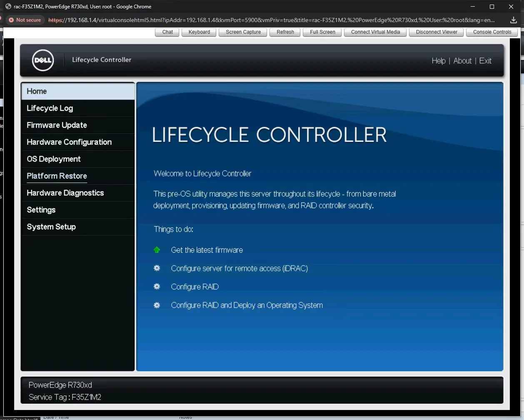
Task: Click the browser address bar URL
Action: [x=271, y=20]
